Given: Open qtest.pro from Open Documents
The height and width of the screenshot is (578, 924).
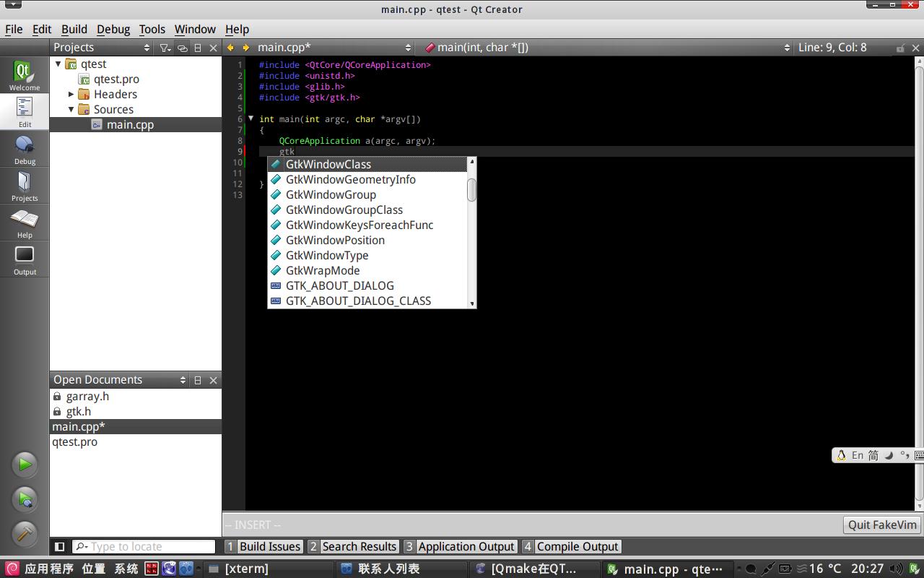Looking at the screenshot, I should tap(74, 442).
